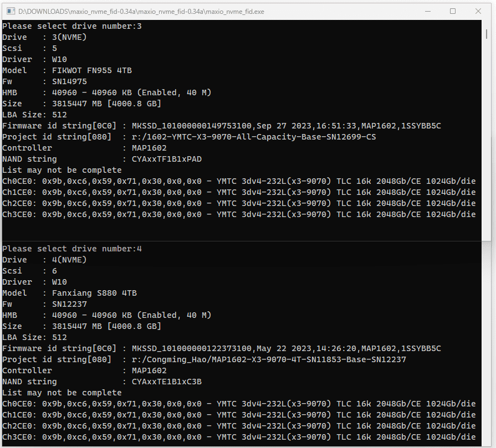The image size is (496, 448).
Task: Click the 'Scsi : 5' line
Action: click(x=30, y=48)
